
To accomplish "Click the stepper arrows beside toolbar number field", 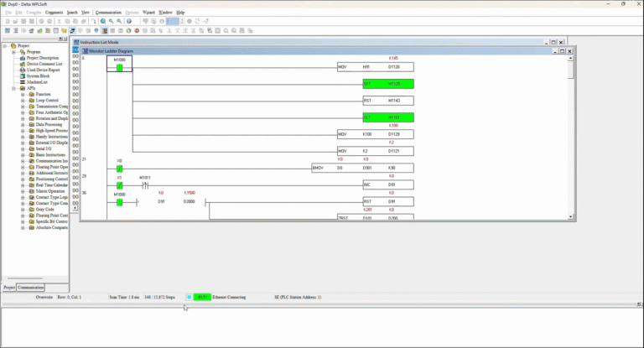I will [181, 21].
